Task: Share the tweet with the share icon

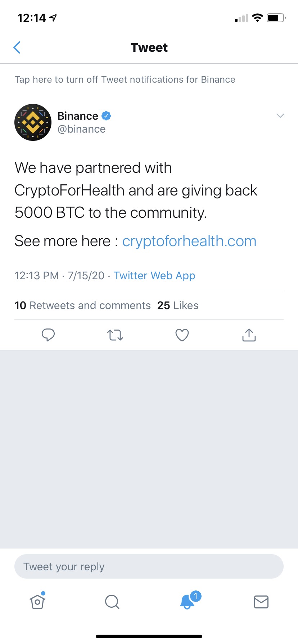Action: click(249, 335)
